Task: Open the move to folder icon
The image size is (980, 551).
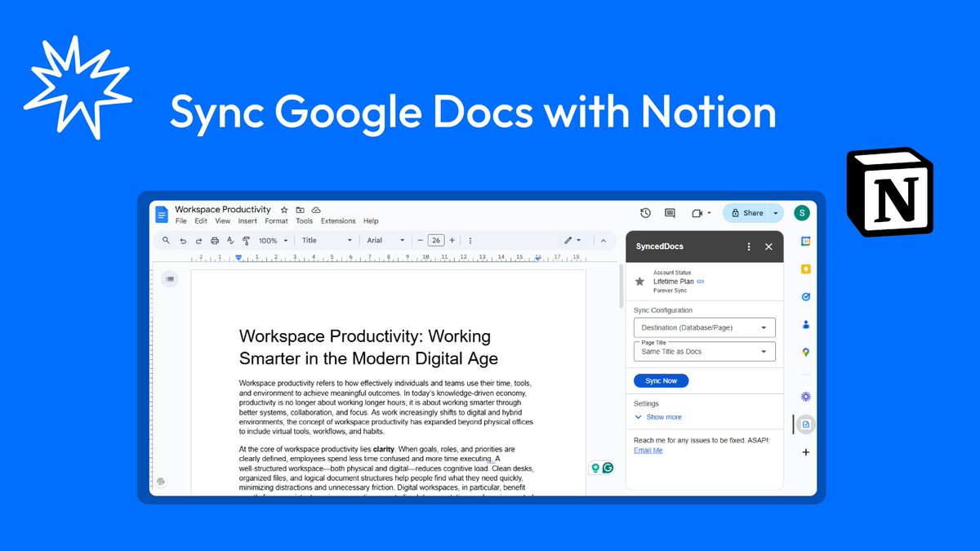Action: click(300, 211)
